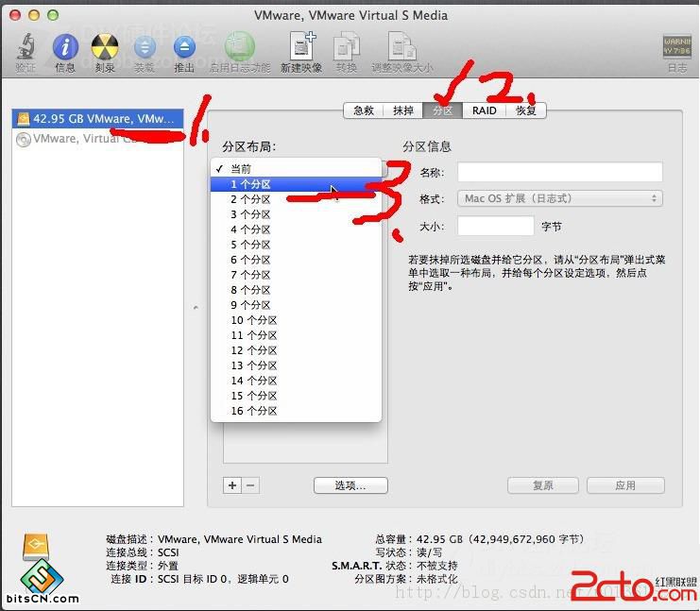The image size is (700, 611).
Task: Choose 2 个分区 from layout menu
Action: [296, 199]
